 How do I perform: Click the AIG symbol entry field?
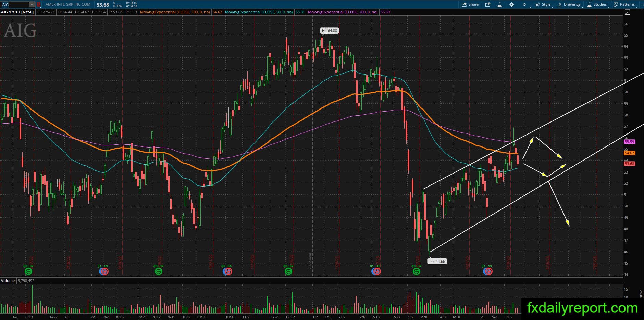click(15, 4)
